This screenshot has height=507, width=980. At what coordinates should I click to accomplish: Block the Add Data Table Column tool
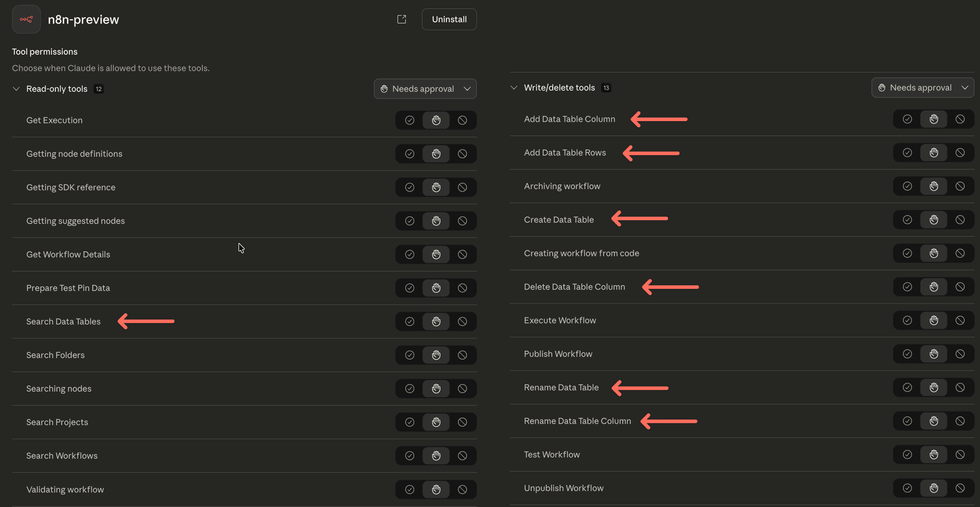pyautogui.click(x=960, y=119)
